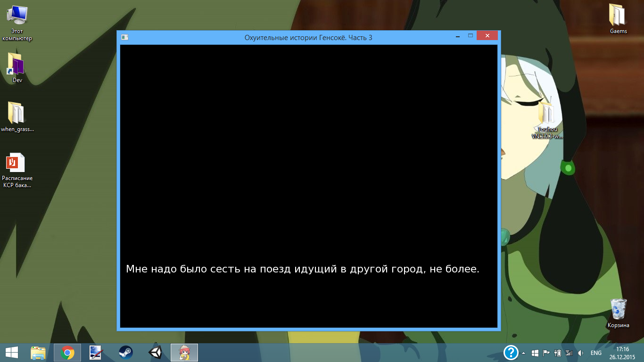644x362 pixels.
Task: Open the volume speaker icon
Action: [x=580, y=353]
